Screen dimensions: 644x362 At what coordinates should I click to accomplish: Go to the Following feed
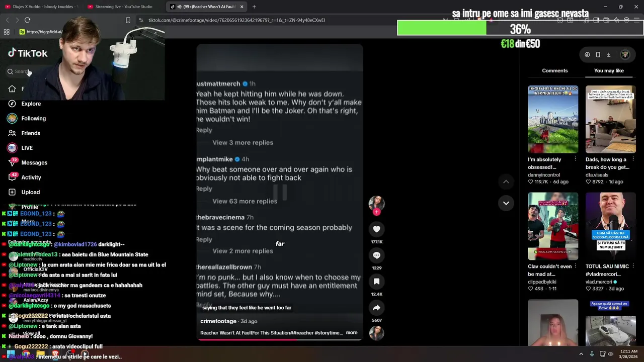coord(27,118)
